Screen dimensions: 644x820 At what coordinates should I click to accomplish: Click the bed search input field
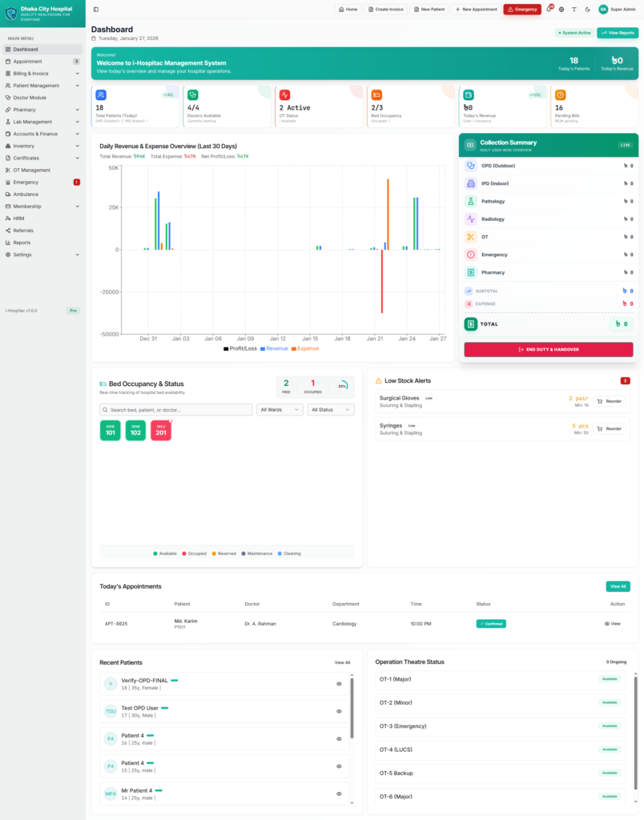tap(176, 409)
